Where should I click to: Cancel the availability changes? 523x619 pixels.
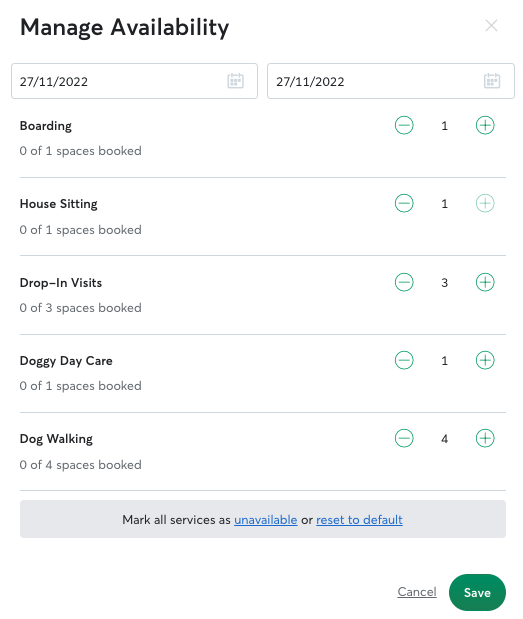417,592
